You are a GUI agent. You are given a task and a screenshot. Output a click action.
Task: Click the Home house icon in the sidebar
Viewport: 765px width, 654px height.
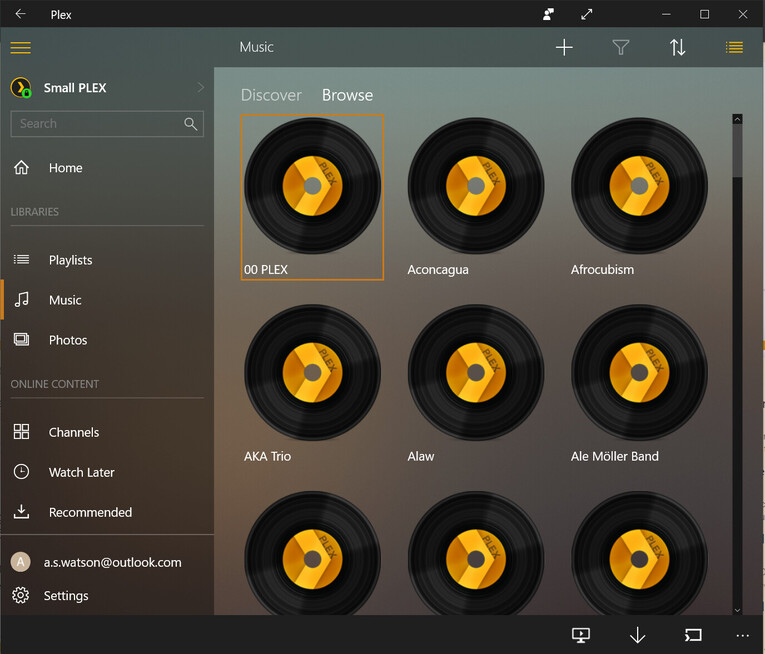click(21, 167)
